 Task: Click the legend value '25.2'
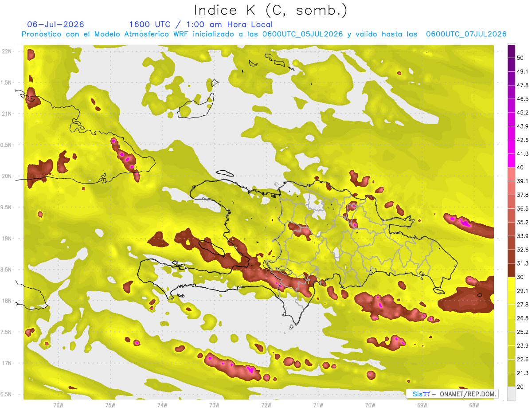[522, 332]
